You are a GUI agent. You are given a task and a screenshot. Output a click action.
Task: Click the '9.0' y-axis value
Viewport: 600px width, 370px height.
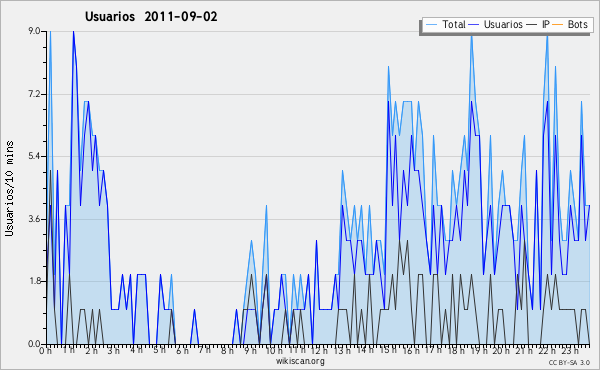click(x=34, y=31)
